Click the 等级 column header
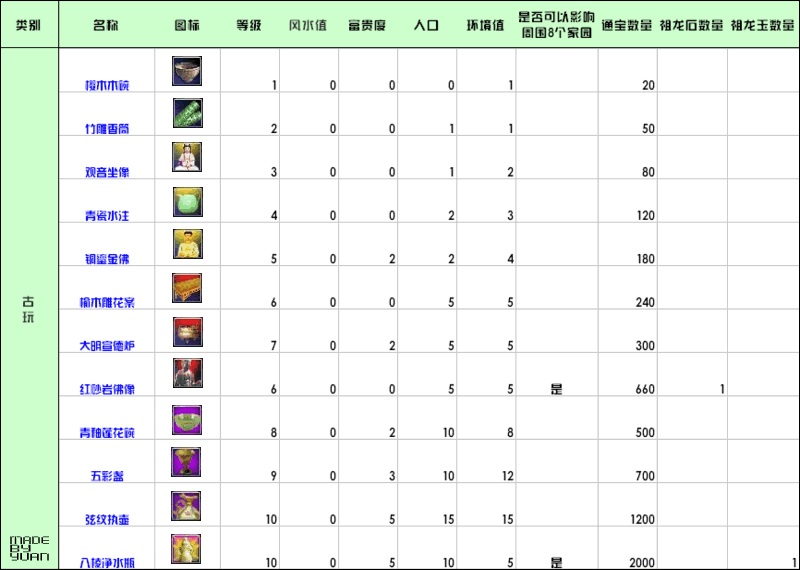This screenshot has height=570, width=800. click(249, 25)
